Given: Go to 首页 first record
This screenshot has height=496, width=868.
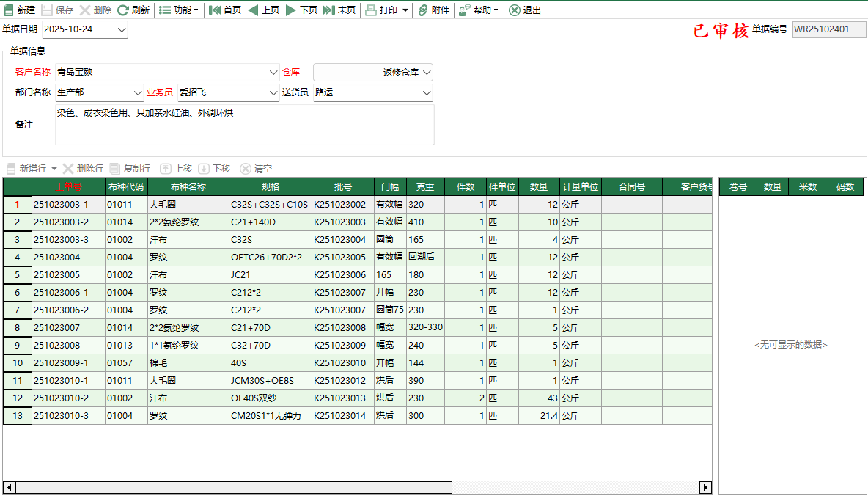Looking at the screenshot, I should tap(215, 10).
